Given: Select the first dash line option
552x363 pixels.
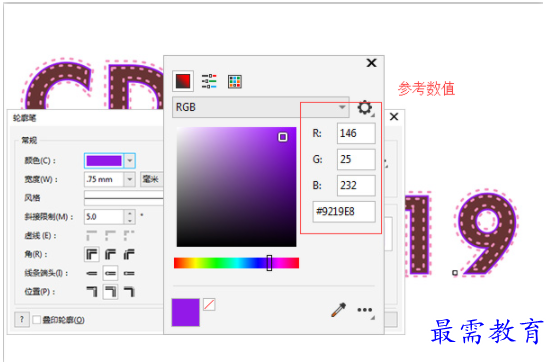Looking at the screenshot, I should click(x=92, y=236).
